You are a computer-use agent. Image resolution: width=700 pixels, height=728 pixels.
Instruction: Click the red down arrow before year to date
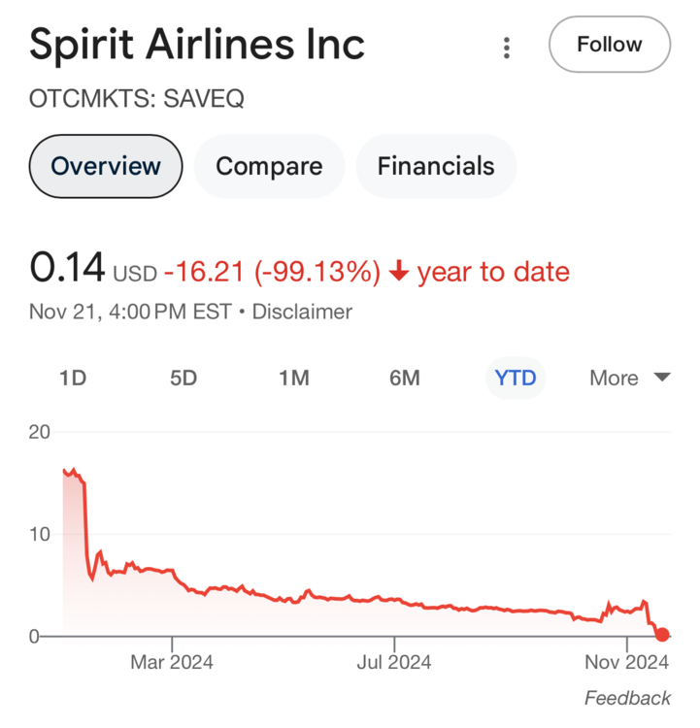point(398,273)
